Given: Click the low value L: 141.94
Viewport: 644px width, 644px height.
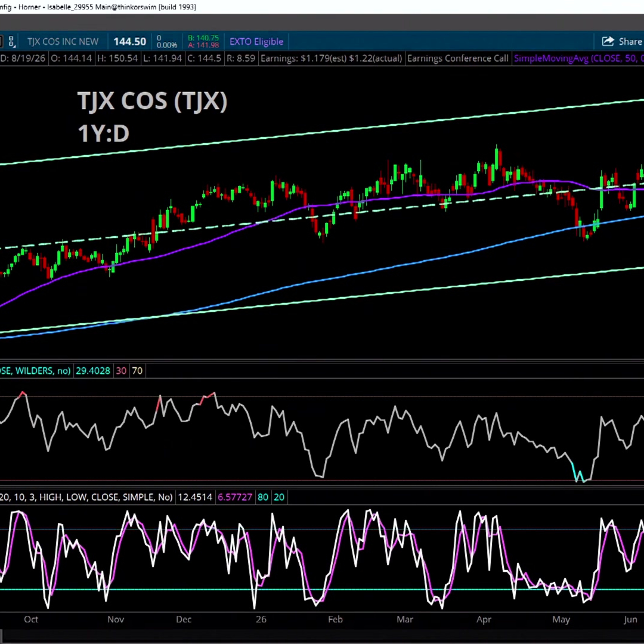Looking at the screenshot, I should click(x=162, y=58).
